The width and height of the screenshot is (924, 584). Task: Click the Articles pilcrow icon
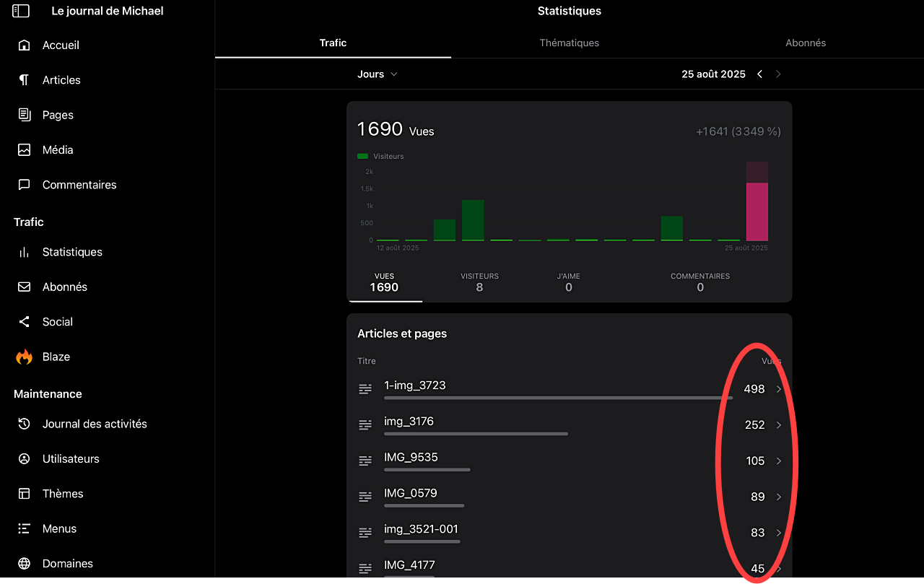pos(24,80)
